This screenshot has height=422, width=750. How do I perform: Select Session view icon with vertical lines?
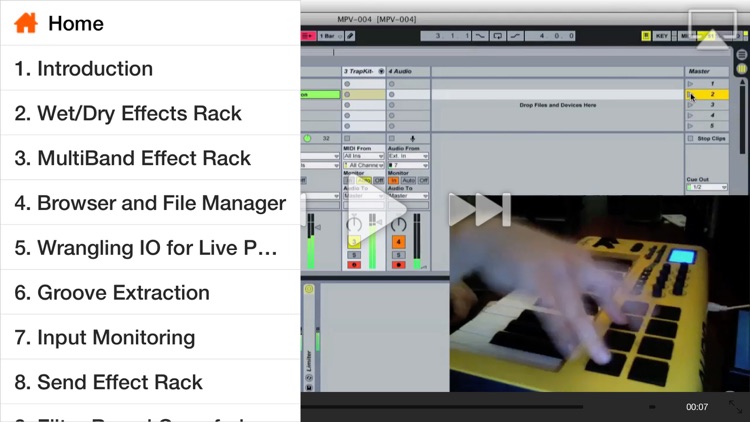click(x=741, y=69)
